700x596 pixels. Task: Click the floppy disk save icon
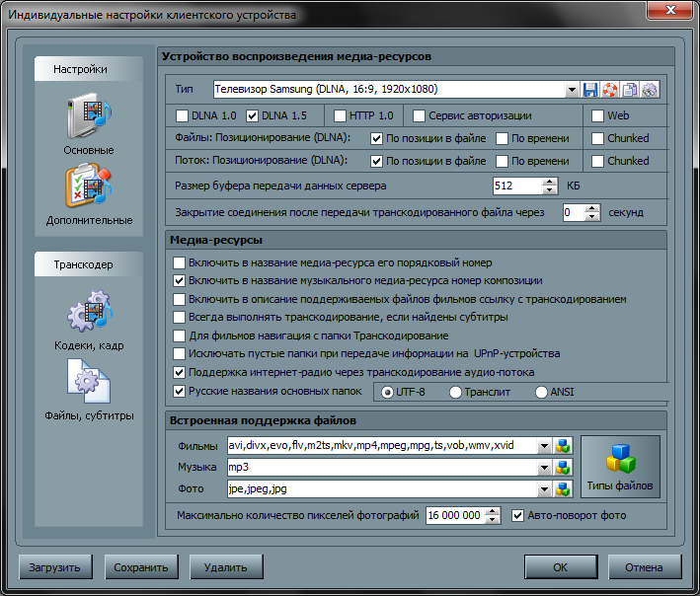[590, 90]
